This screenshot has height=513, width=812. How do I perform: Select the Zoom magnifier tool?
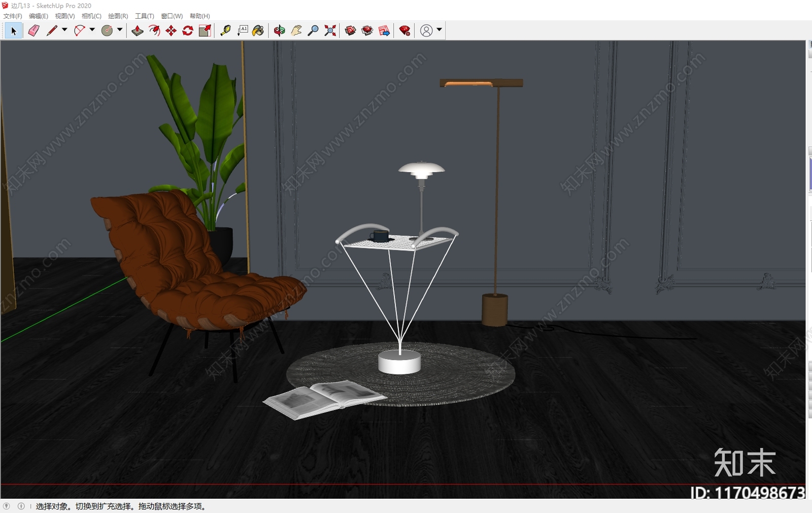click(x=313, y=31)
